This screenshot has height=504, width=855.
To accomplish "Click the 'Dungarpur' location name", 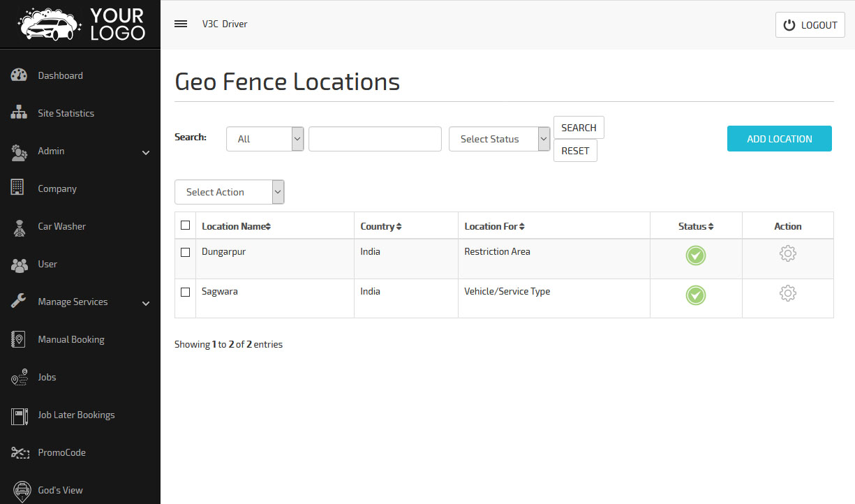I will click(223, 251).
